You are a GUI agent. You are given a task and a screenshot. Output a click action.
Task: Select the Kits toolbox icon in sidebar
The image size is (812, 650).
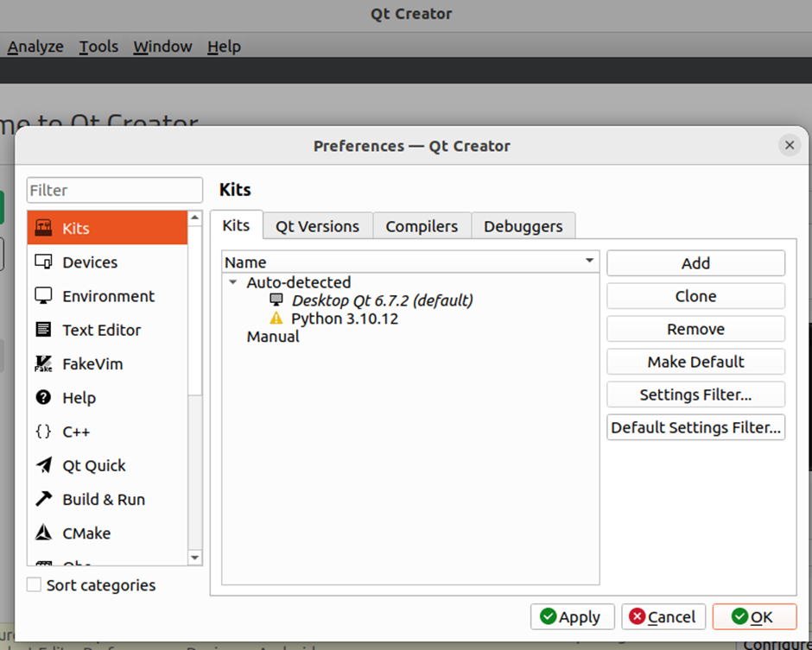[43, 228]
